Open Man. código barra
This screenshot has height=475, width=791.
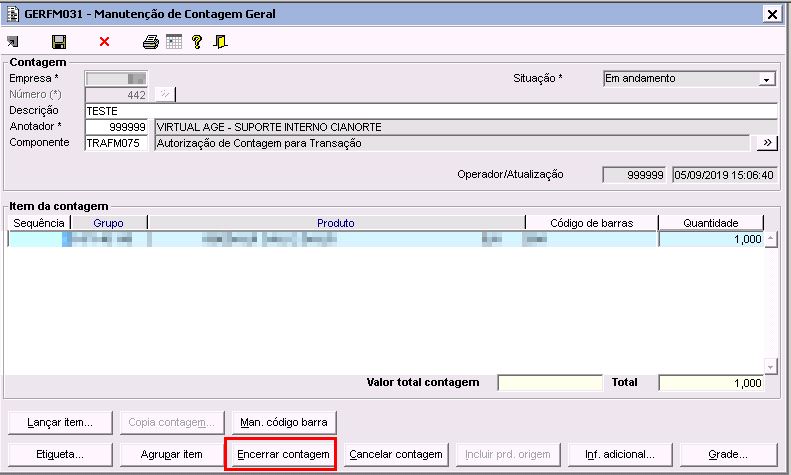point(284,423)
